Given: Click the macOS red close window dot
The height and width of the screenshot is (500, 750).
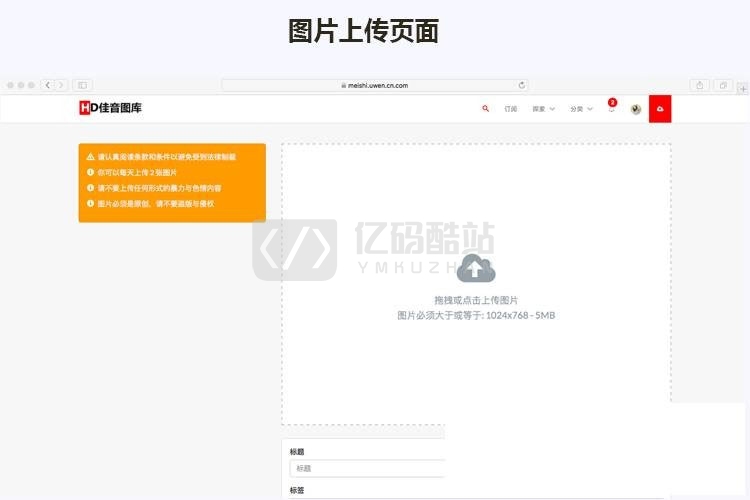Looking at the screenshot, I should (x=10, y=85).
